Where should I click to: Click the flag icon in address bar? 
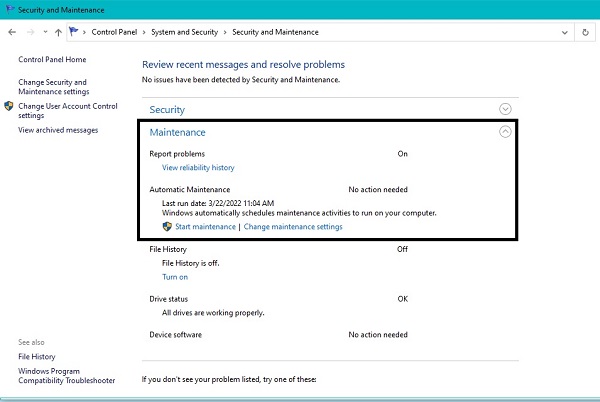click(x=73, y=31)
